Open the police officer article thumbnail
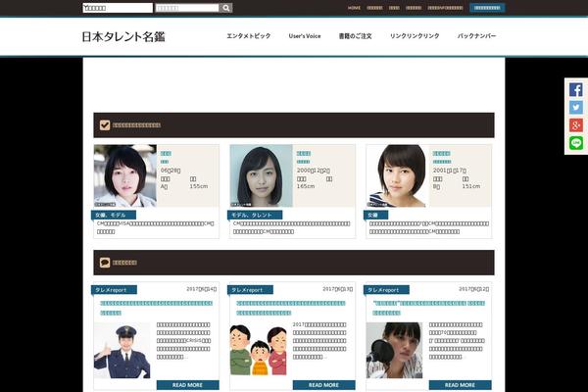 click(122, 351)
